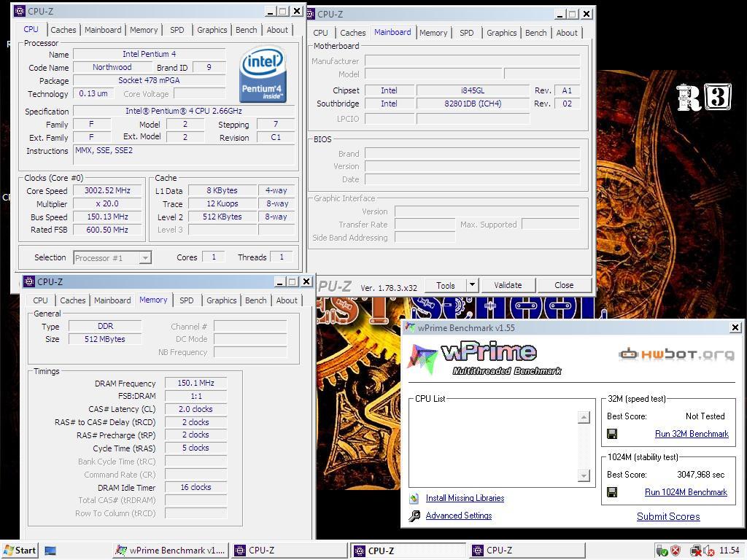Click the chipset value i845GL
This screenshot has height=560, width=747.
point(473,90)
